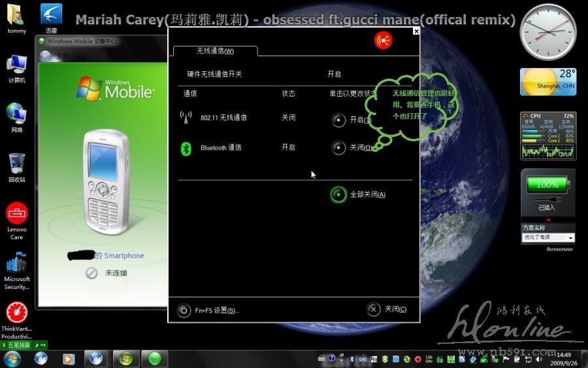Close the wireless dialog with the X
The height and width of the screenshot is (368, 588).
point(416,31)
